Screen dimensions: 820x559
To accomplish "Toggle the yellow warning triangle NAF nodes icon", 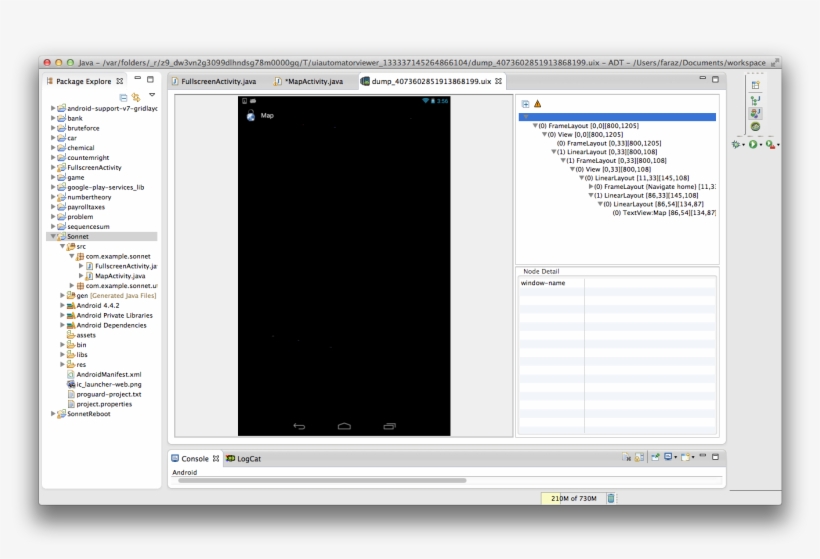I will pos(537,103).
